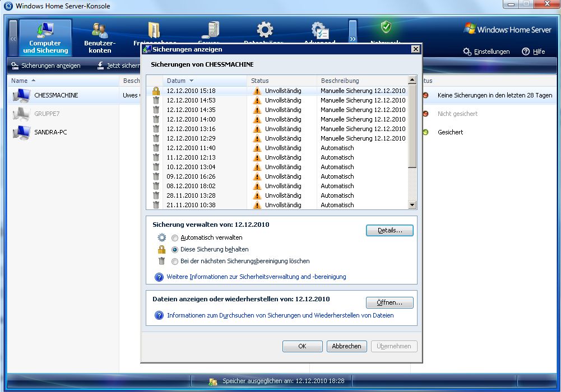The image size is (561, 392).
Task: Click trash icon of 12.12.2010 14:35 backup
Action: tap(156, 110)
